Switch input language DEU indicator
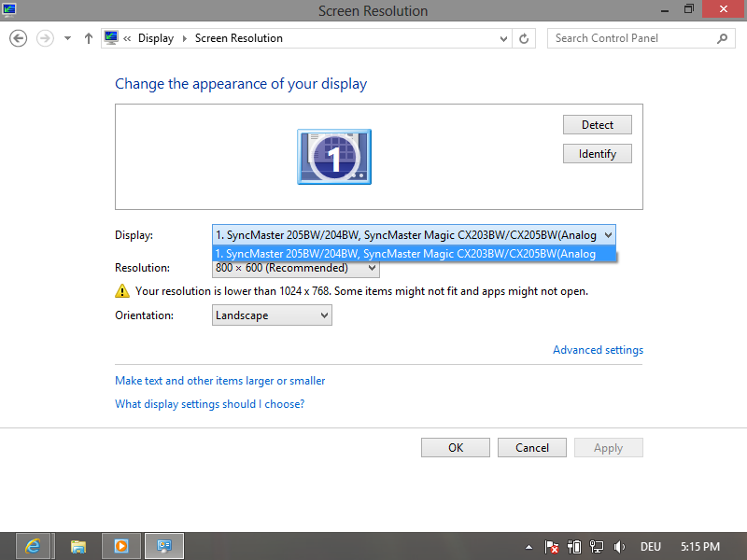 [x=651, y=547]
